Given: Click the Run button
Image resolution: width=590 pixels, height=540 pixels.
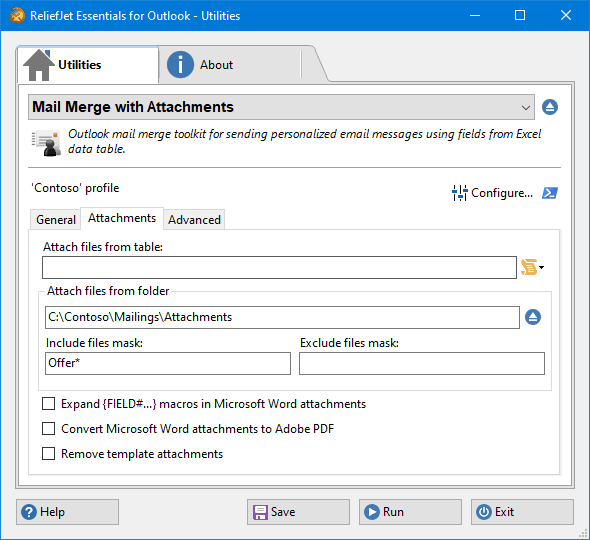Looking at the screenshot, I should pyautogui.click(x=410, y=512).
